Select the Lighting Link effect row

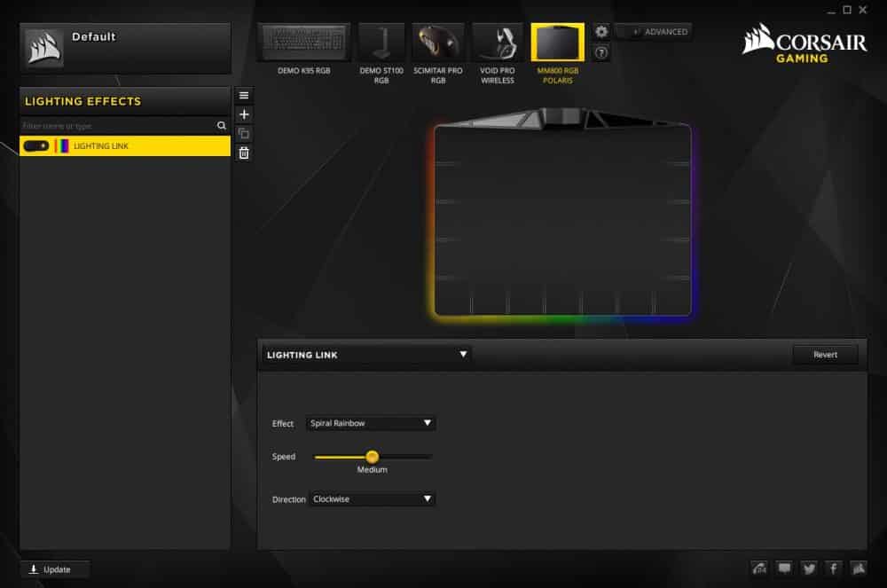click(x=125, y=145)
